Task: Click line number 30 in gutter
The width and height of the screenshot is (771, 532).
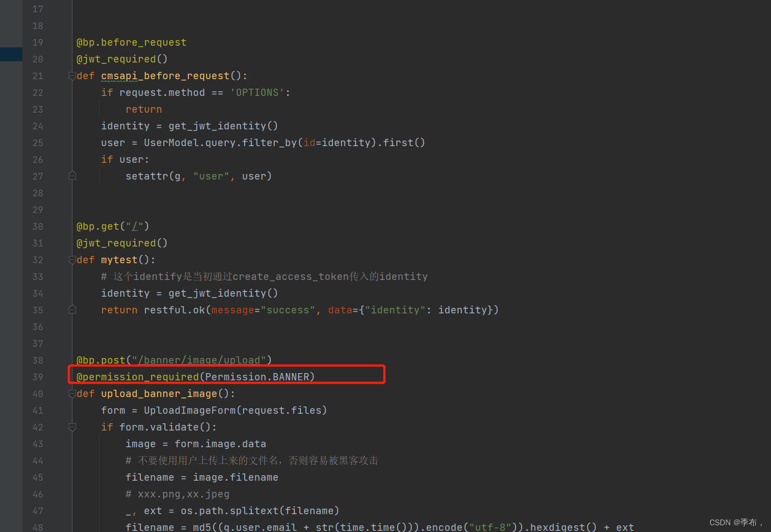Action: (37, 226)
